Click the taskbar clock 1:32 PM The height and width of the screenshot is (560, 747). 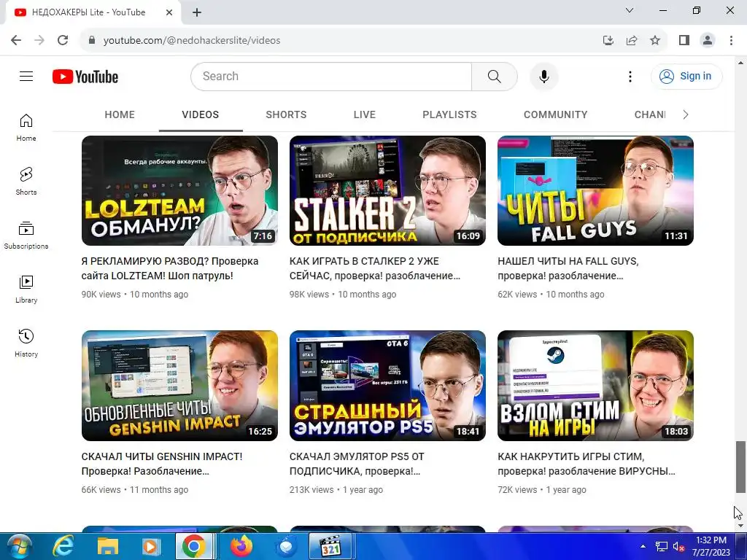[711, 546]
